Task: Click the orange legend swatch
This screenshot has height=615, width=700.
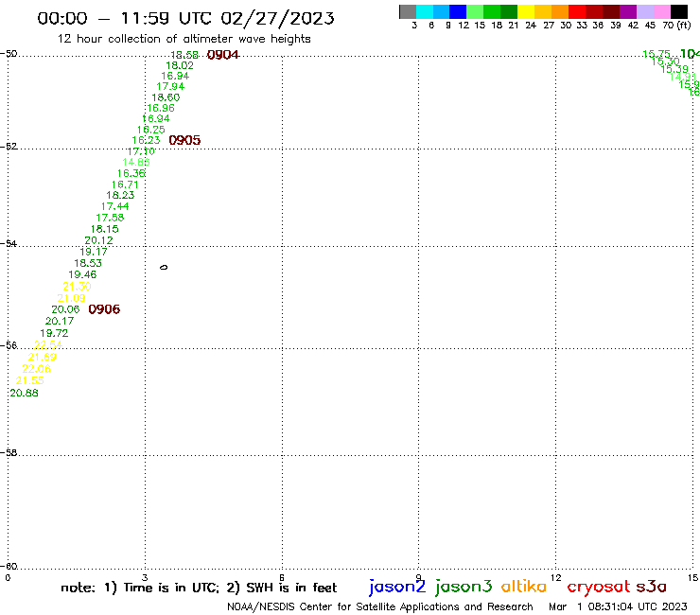Action: (559, 11)
